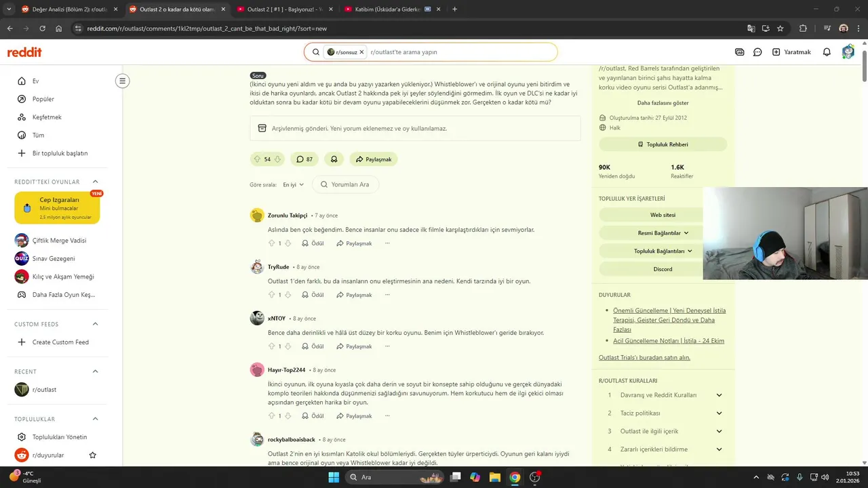Downvote TryRude's comment
The height and width of the screenshot is (488, 868).
click(288, 295)
